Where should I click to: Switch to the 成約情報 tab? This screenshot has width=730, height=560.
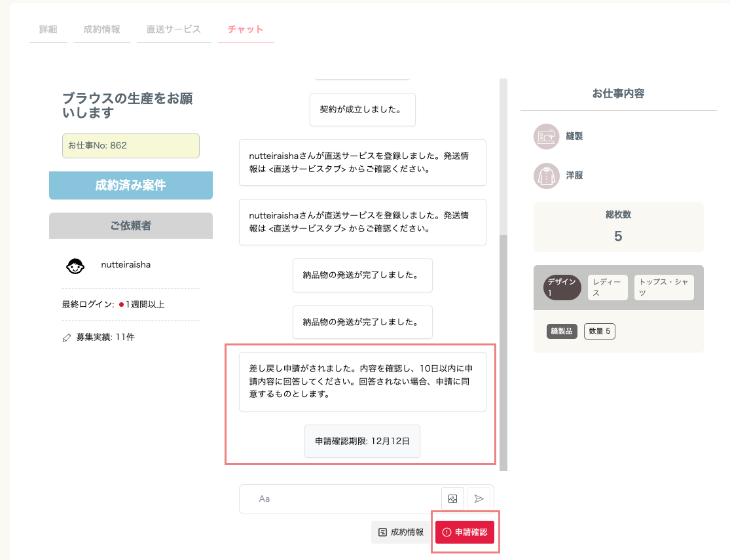click(x=101, y=29)
